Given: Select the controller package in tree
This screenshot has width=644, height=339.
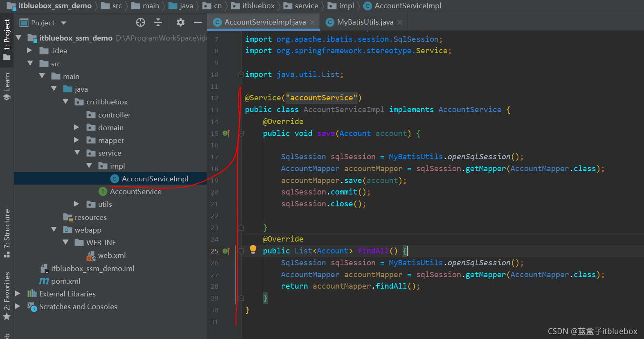Looking at the screenshot, I should [114, 115].
